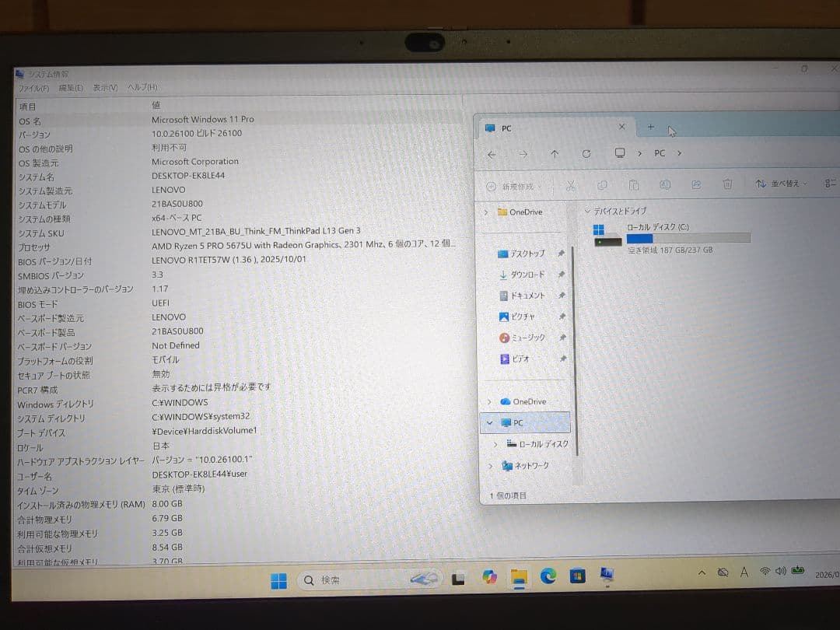
Task: Click PC in the breadcrumb address bar
Action: 659,153
